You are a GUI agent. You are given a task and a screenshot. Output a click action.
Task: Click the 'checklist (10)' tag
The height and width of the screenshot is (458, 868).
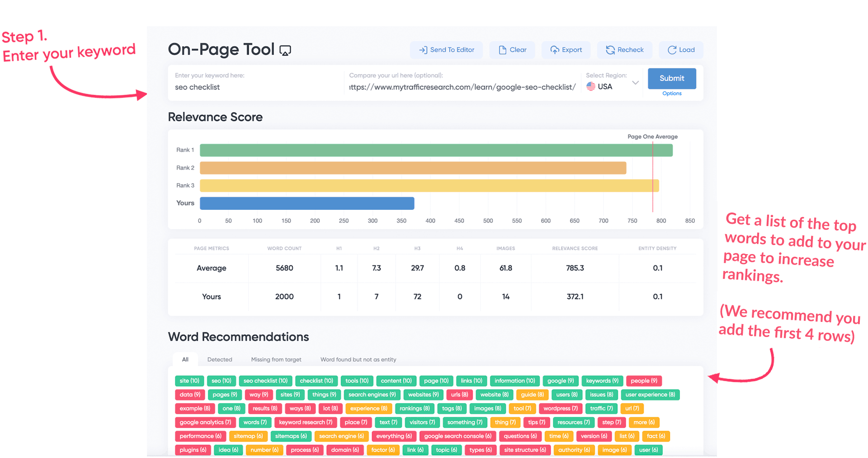pyautogui.click(x=316, y=381)
